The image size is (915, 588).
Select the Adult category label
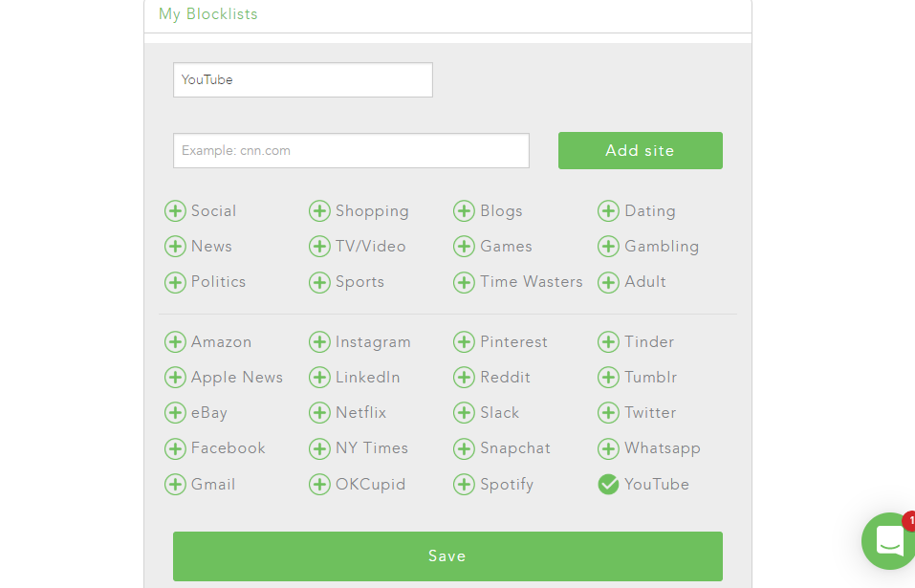click(x=645, y=282)
